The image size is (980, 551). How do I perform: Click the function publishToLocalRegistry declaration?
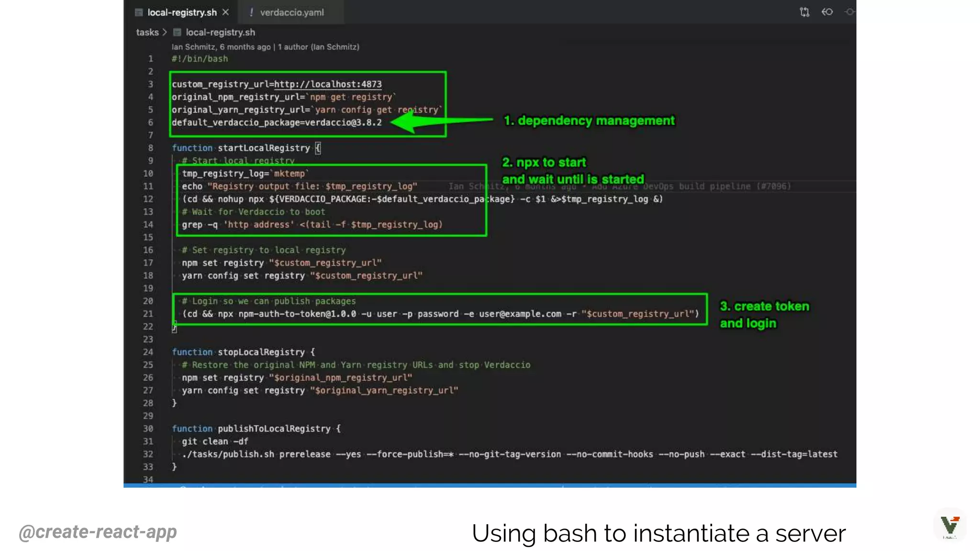(x=256, y=429)
